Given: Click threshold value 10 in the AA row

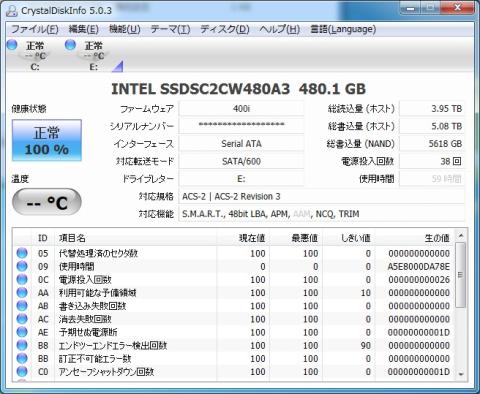Looking at the screenshot, I should click(x=366, y=293).
